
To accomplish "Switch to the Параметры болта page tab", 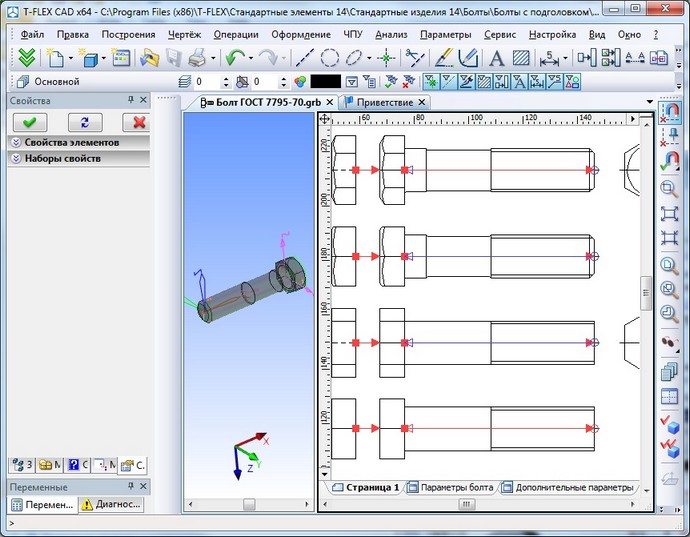I will (451, 487).
